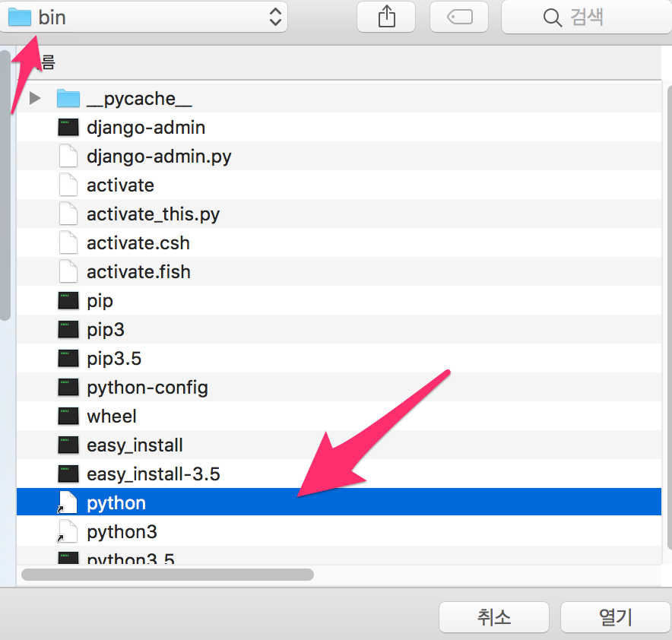Viewport: 672px width, 640px height.
Task: Open the bin folder path dropdown
Action: coord(144,17)
